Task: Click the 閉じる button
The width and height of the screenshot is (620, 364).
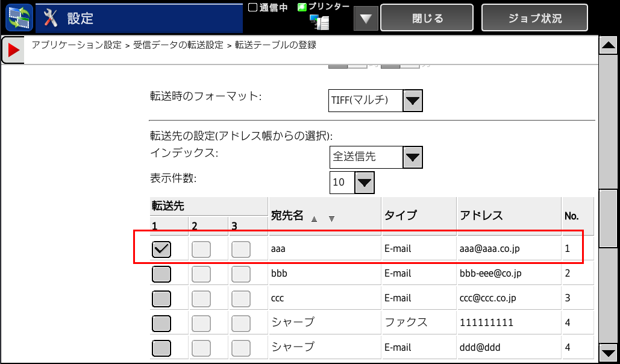Action: [427, 18]
